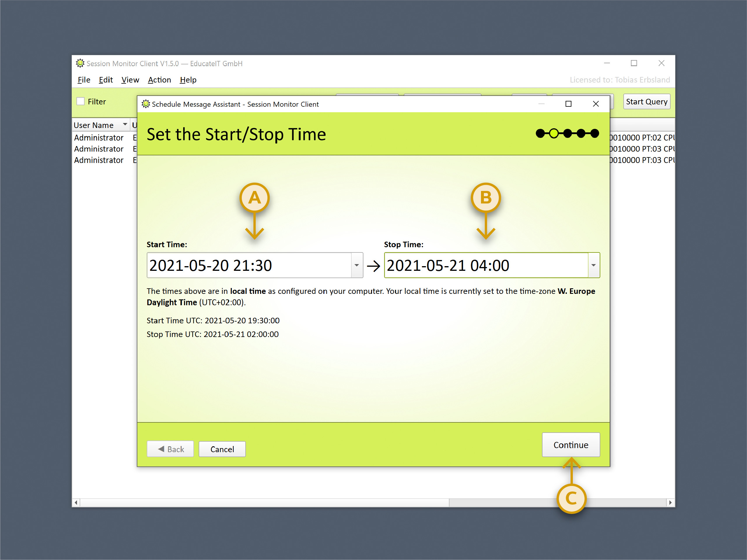Image resolution: width=747 pixels, height=560 pixels.
Task: Go back with the Back button
Action: tap(170, 449)
